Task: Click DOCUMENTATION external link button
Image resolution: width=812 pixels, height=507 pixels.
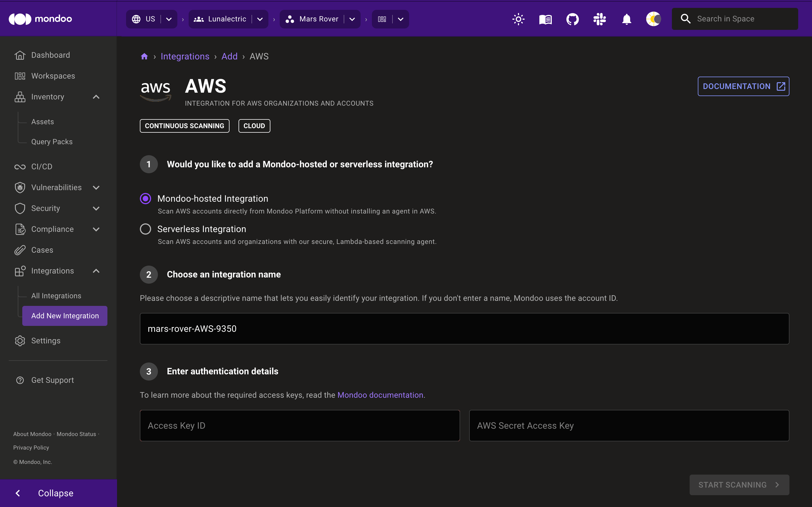Action: point(743,86)
